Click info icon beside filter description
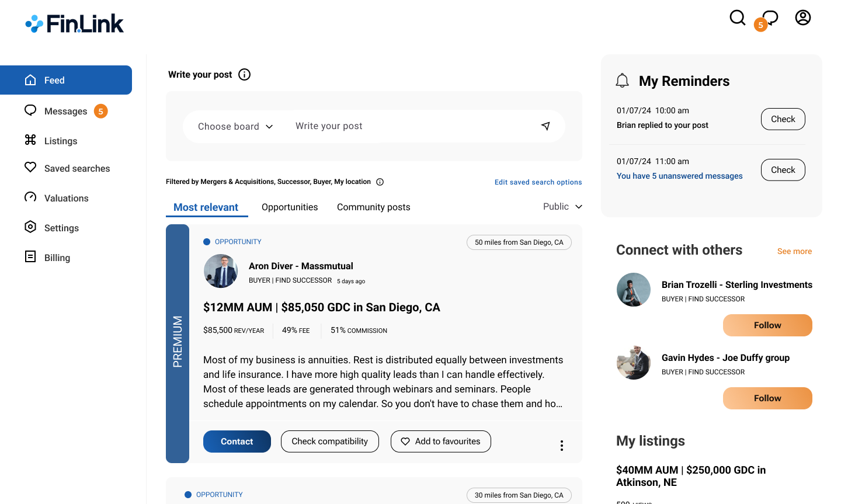 pos(380,182)
